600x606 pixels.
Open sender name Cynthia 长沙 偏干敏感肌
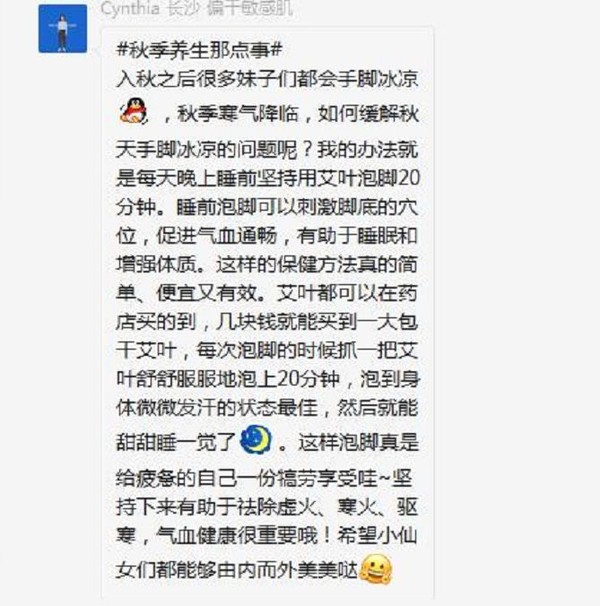(197, 9)
